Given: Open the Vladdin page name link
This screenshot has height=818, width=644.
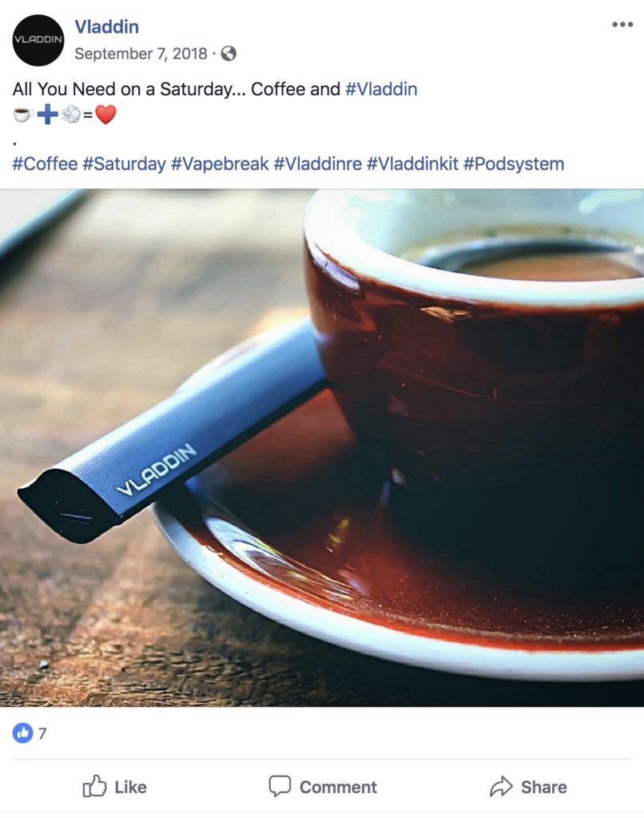Looking at the screenshot, I should tap(106, 26).
